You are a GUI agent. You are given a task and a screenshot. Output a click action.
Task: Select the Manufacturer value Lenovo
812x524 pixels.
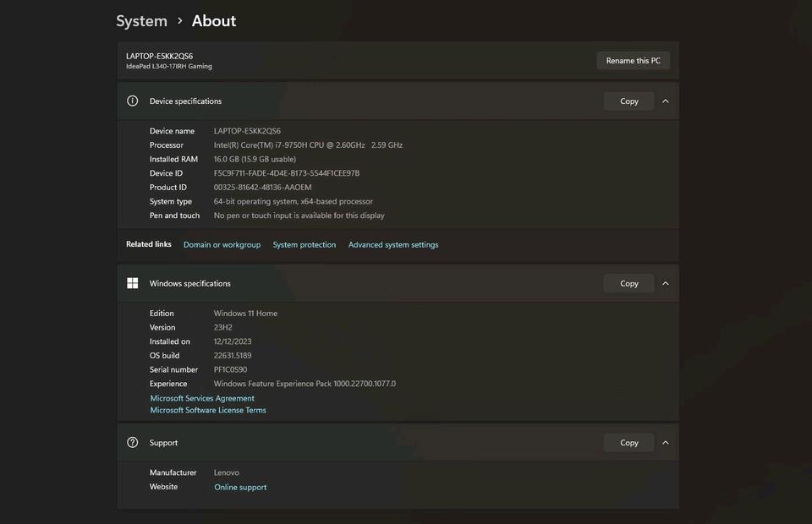tap(227, 472)
